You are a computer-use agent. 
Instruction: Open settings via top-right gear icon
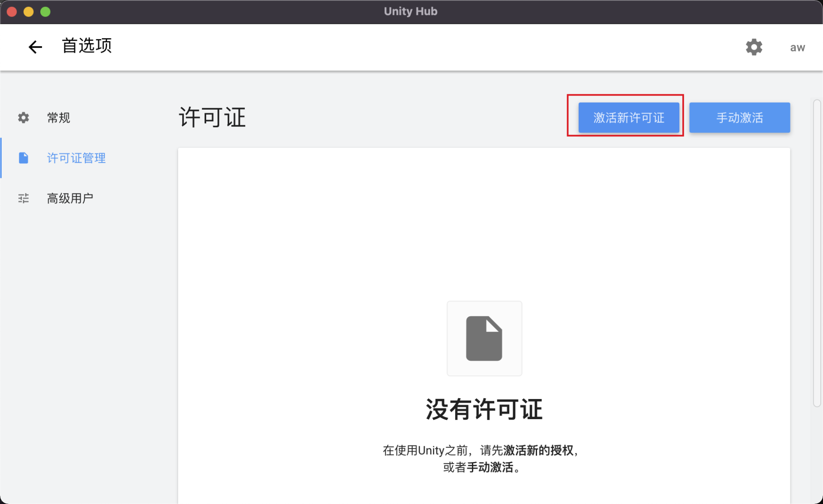coord(754,47)
